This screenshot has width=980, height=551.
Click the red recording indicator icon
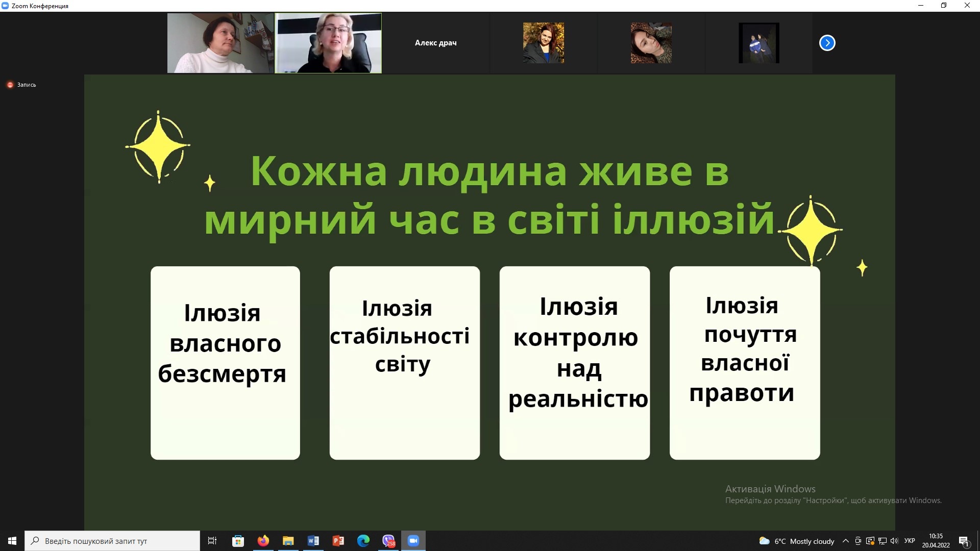(10, 85)
